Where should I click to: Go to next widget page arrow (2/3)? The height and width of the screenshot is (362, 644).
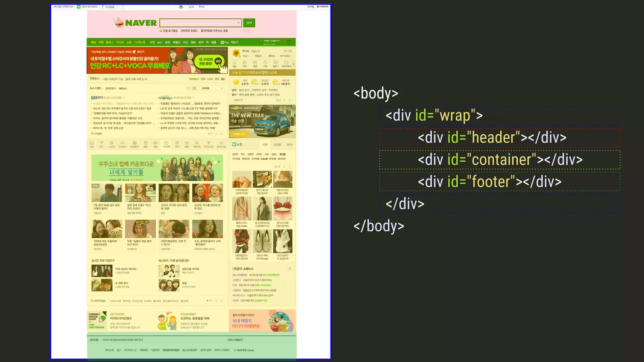click(x=290, y=100)
